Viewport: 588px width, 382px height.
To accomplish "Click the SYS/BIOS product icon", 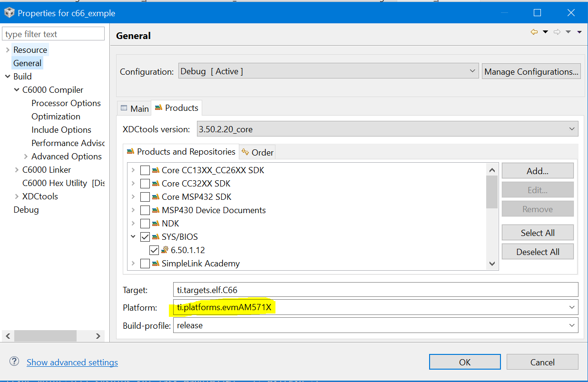I will (x=156, y=237).
